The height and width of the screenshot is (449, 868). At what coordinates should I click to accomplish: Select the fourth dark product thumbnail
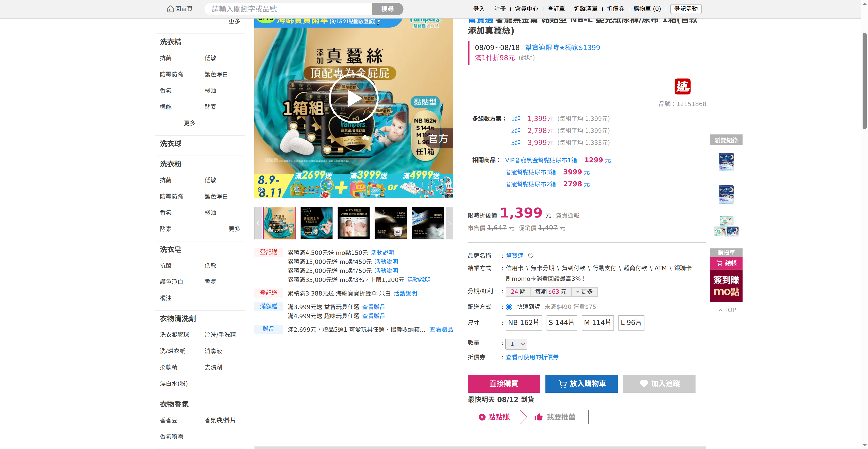(391, 223)
